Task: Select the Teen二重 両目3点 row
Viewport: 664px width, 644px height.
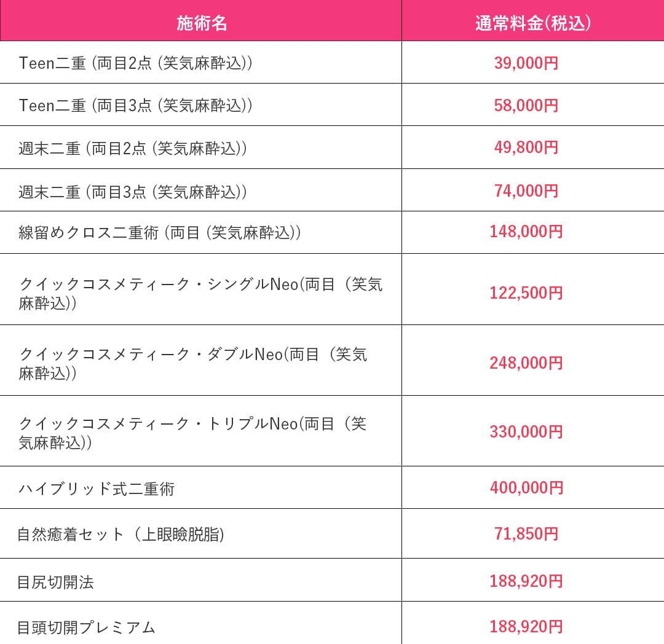Action: coord(332,104)
